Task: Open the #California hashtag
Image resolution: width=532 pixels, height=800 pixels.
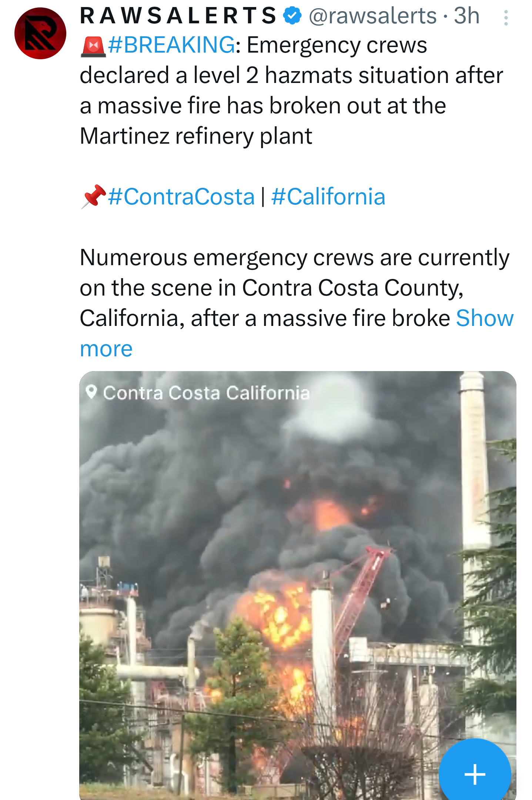Action: 328,196
